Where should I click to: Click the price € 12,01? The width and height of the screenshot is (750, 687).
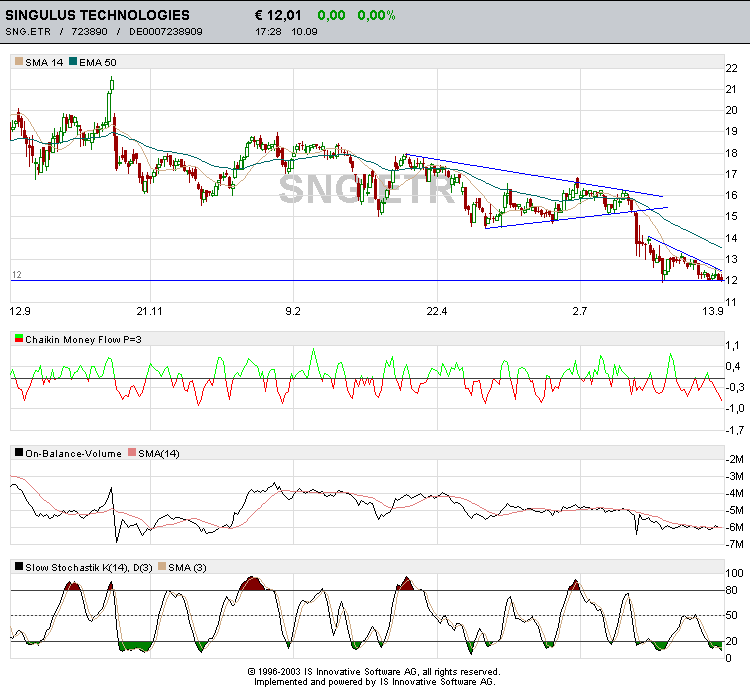coord(278,15)
